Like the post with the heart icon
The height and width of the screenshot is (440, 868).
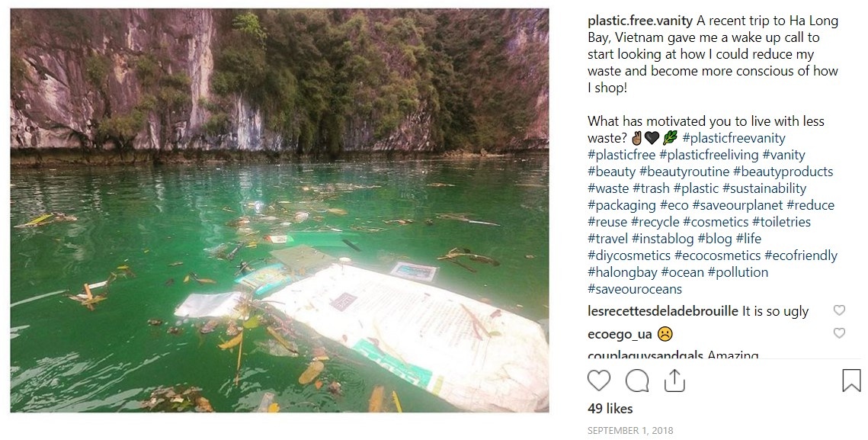(x=599, y=381)
